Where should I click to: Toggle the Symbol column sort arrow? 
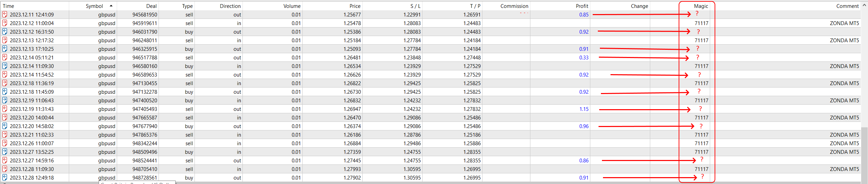tap(111, 6)
